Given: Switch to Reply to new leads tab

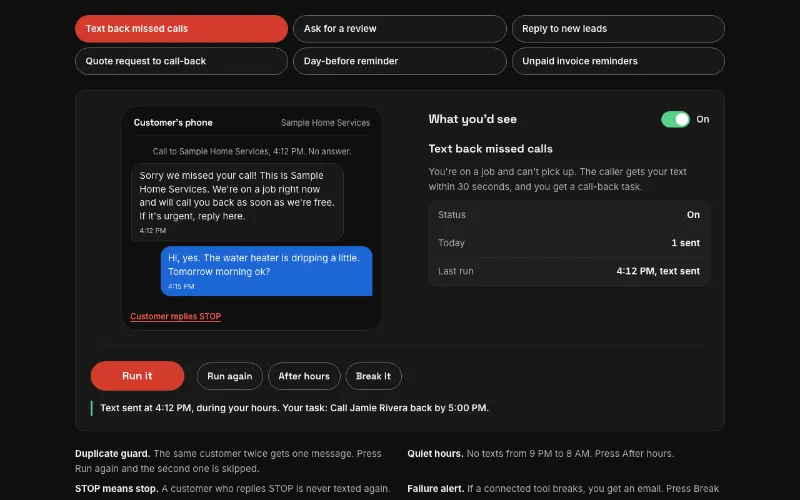Looking at the screenshot, I should pos(618,29).
